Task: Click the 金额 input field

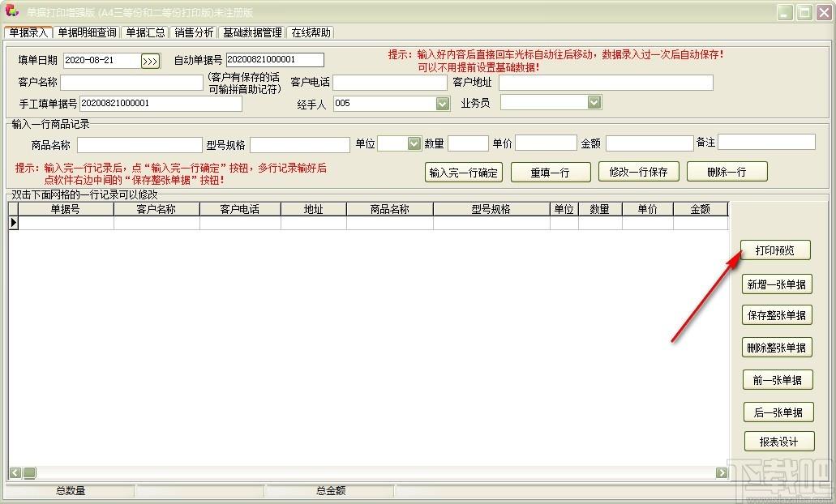Action: [x=650, y=143]
